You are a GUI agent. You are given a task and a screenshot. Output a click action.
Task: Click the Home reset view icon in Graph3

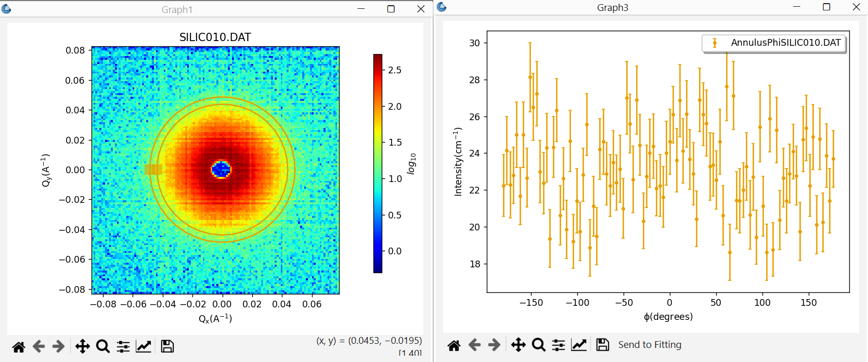tap(454, 345)
